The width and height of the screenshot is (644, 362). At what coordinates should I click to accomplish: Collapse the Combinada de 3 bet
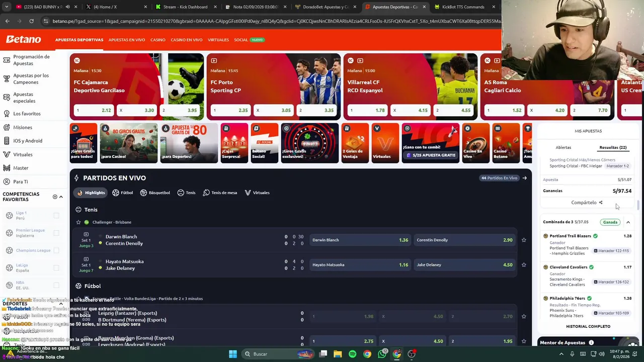tap(628, 222)
